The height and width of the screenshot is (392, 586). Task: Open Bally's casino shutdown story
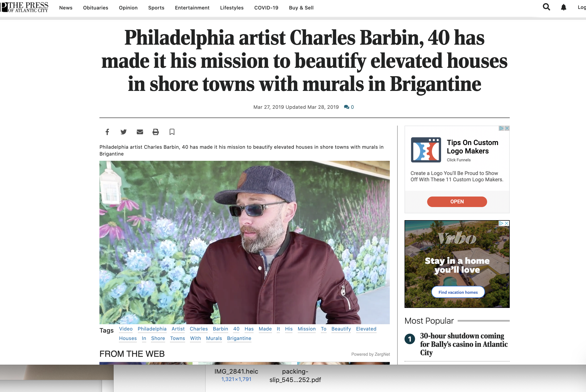(x=464, y=344)
